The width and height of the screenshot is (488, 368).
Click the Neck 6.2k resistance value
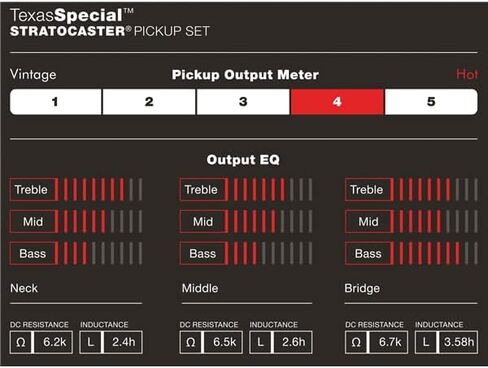click(x=53, y=342)
